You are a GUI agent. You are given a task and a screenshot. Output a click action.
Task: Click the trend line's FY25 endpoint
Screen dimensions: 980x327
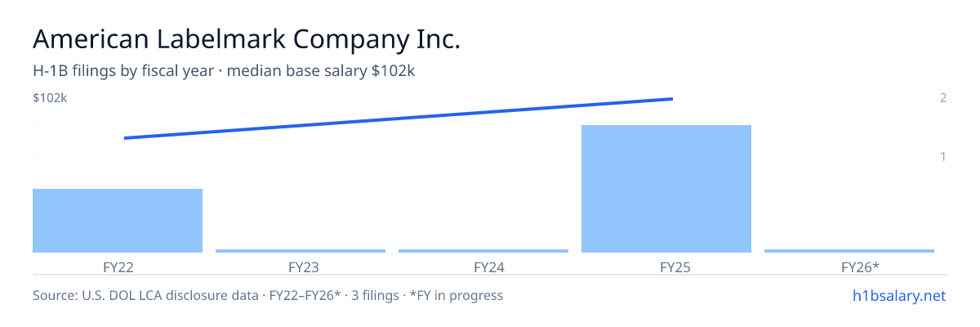pyautogui.click(x=671, y=99)
